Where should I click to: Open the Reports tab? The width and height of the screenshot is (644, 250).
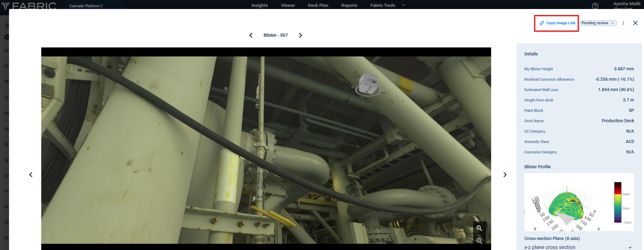tap(349, 6)
